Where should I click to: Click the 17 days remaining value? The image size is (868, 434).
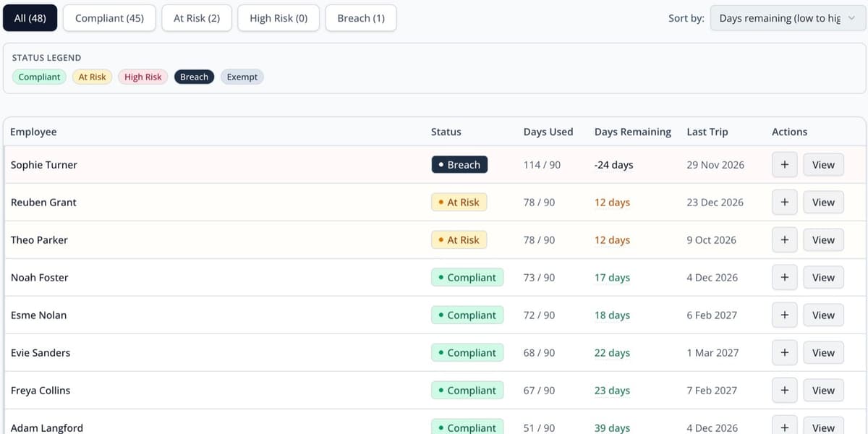point(612,278)
